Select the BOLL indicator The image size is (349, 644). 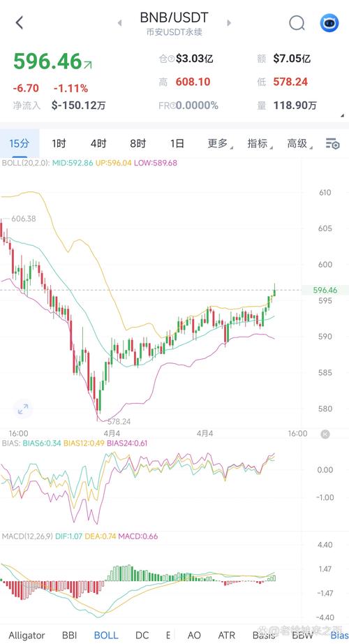(x=106, y=635)
